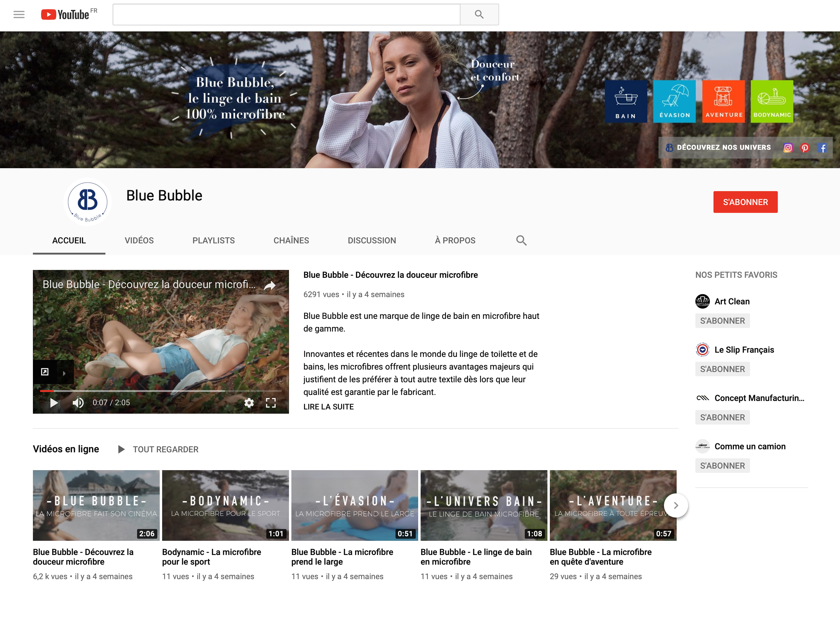Open Concept Manufacturing channel logo

point(703,398)
